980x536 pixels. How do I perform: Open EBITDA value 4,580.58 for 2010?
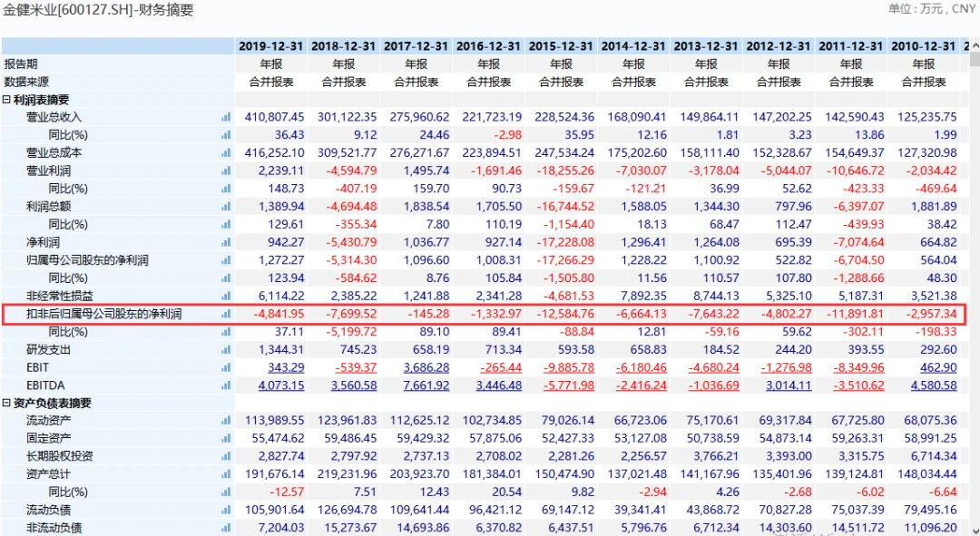coord(934,385)
